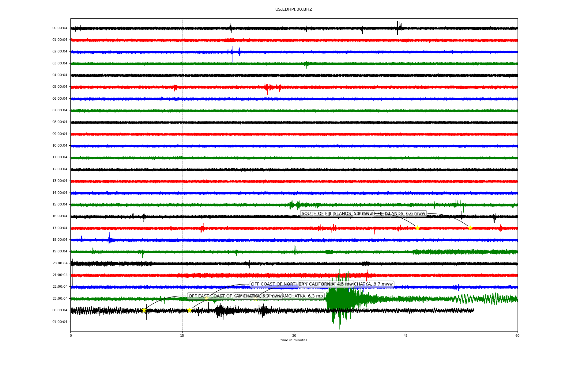
Task: Click the Off East Coast of Kamchatka 6.9 mww label
Action: click(x=235, y=296)
